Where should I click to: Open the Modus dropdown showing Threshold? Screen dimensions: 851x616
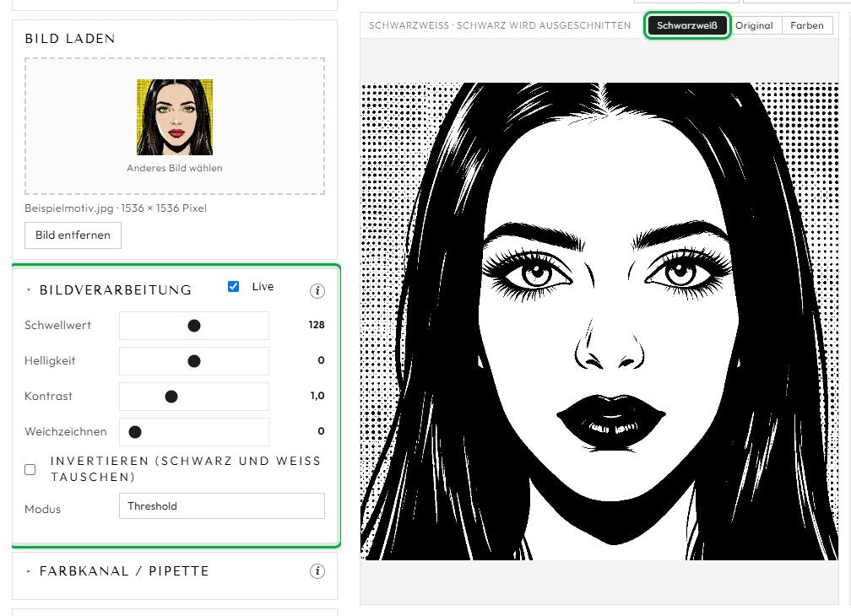(x=222, y=506)
